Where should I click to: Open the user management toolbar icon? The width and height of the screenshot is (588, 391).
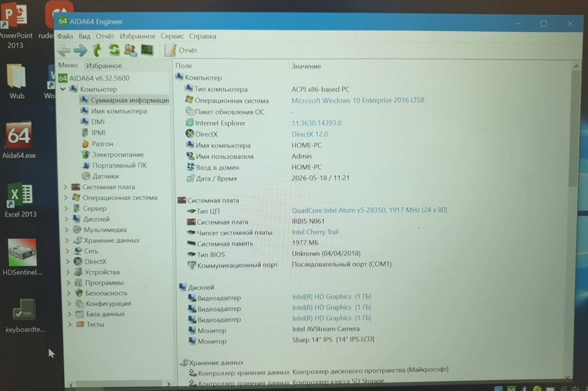click(130, 50)
